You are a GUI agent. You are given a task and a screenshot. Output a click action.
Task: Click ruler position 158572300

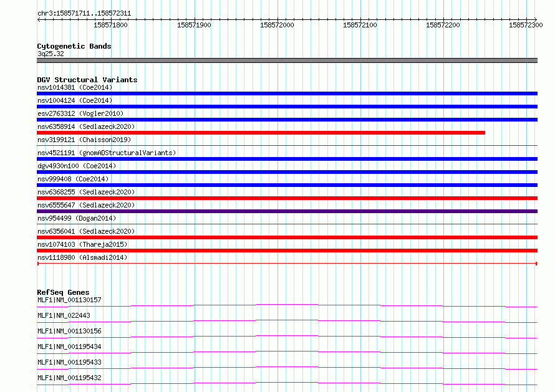pyautogui.click(x=526, y=25)
